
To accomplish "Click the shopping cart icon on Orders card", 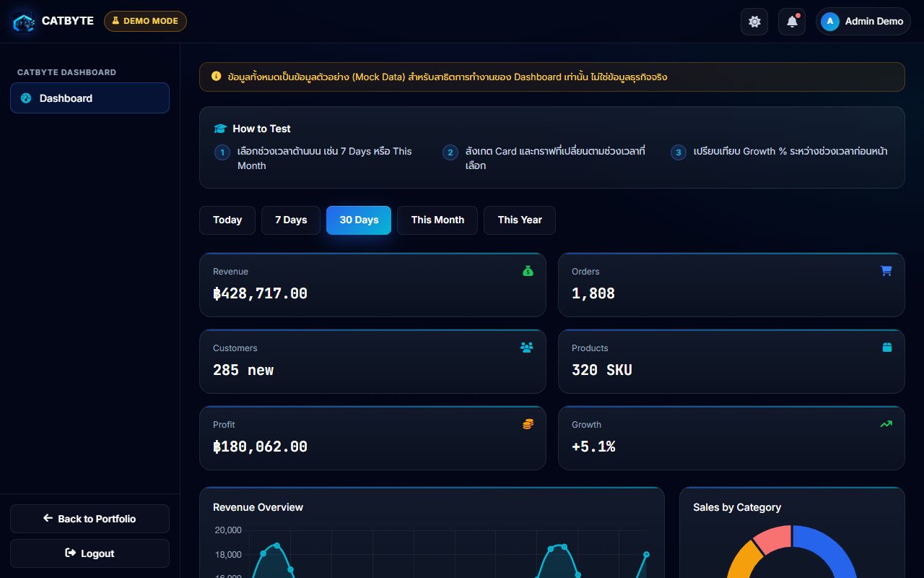I will click(x=886, y=271).
